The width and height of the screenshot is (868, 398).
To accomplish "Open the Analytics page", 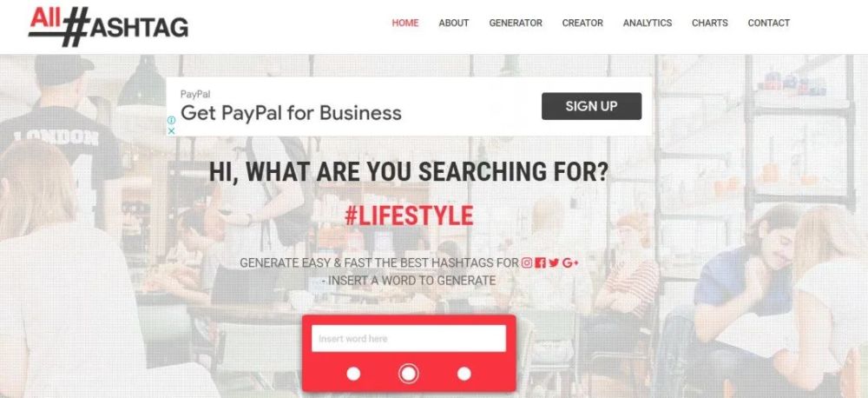I will [x=648, y=23].
